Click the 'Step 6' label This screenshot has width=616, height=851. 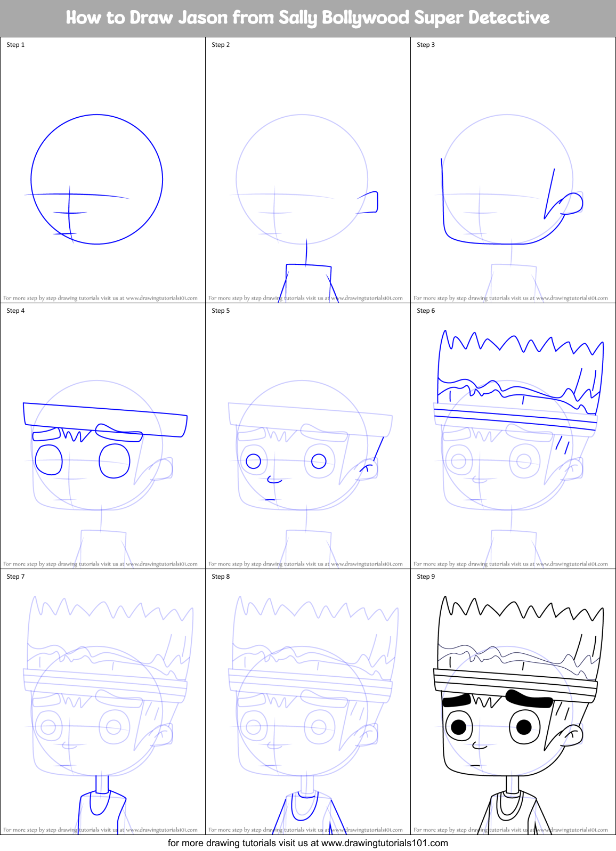pos(426,311)
